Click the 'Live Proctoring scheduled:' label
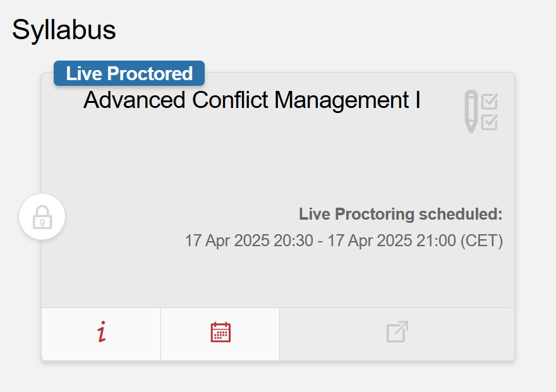This screenshot has height=392, width=556. 401,215
